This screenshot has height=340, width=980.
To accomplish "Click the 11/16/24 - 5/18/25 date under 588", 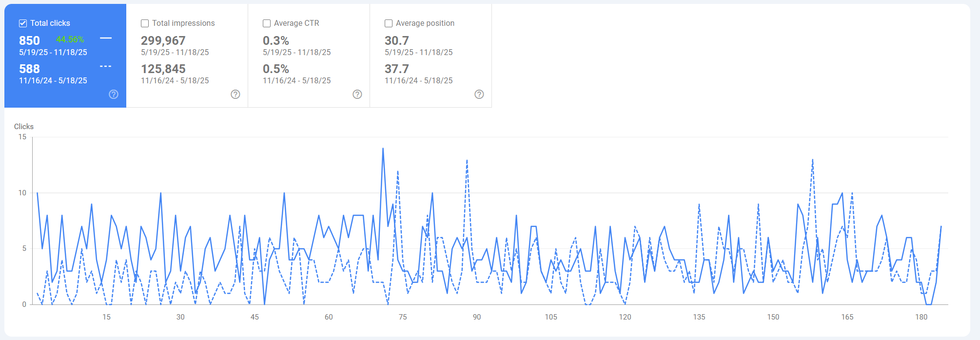I will click(x=53, y=80).
